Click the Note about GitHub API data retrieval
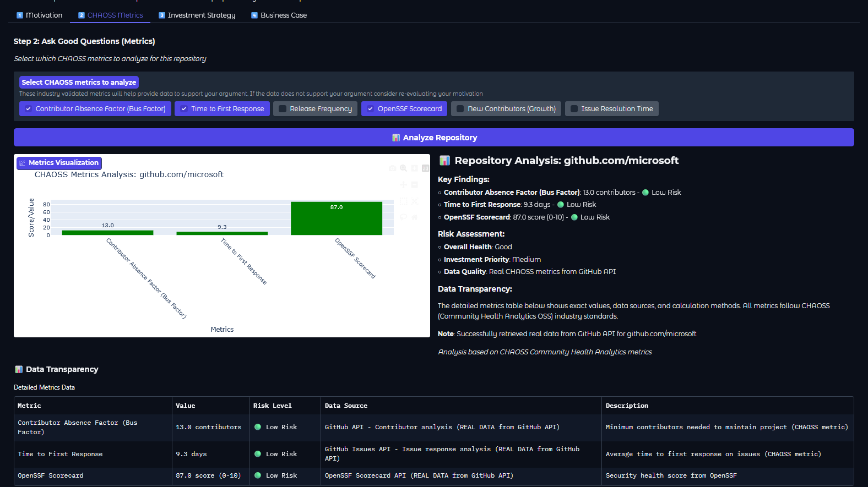The image size is (868, 487). pyautogui.click(x=567, y=334)
